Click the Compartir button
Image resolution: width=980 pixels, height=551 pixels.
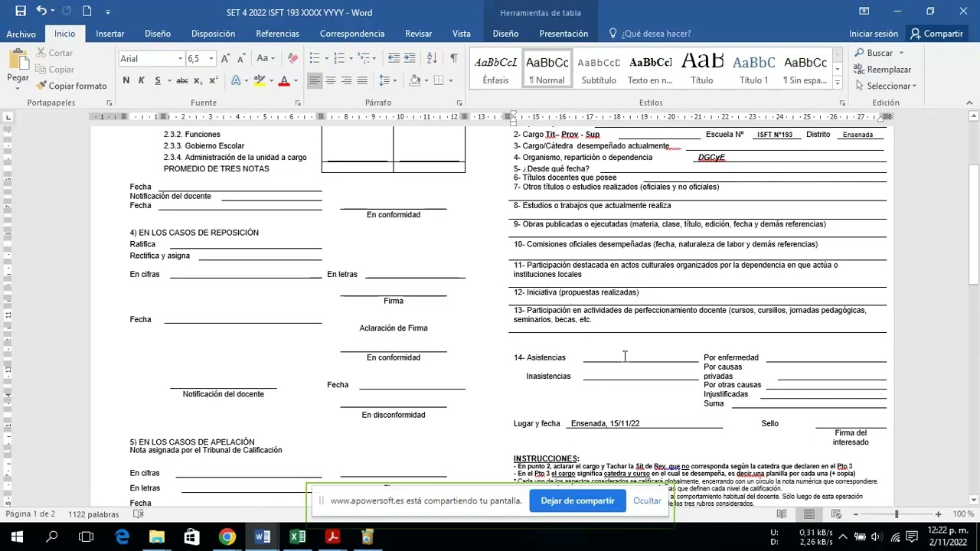click(x=936, y=34)
